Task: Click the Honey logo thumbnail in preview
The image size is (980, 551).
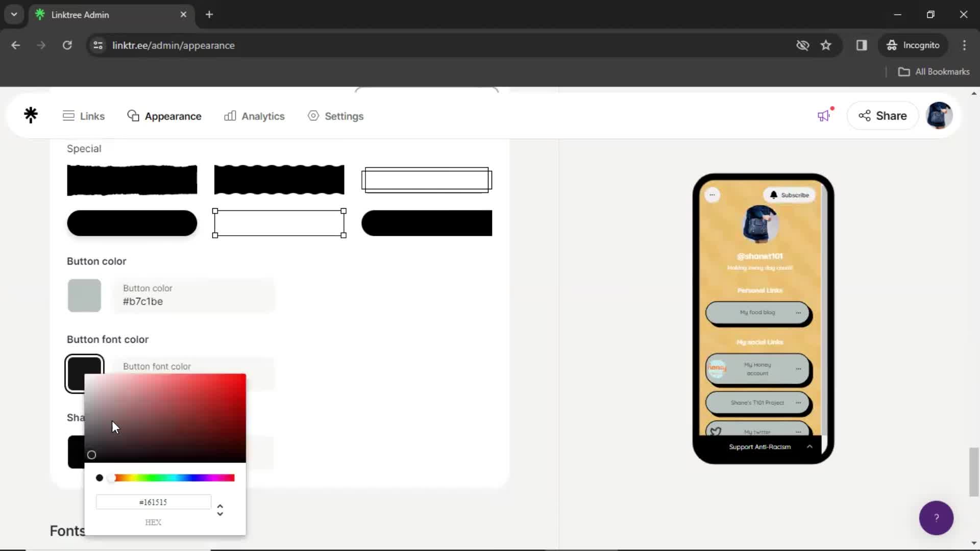Action: tap(717, 368)
